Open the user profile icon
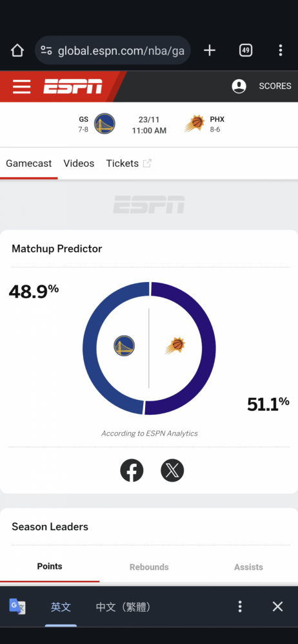Viewport: 298px width, 644px height. (x=239, y=86)
